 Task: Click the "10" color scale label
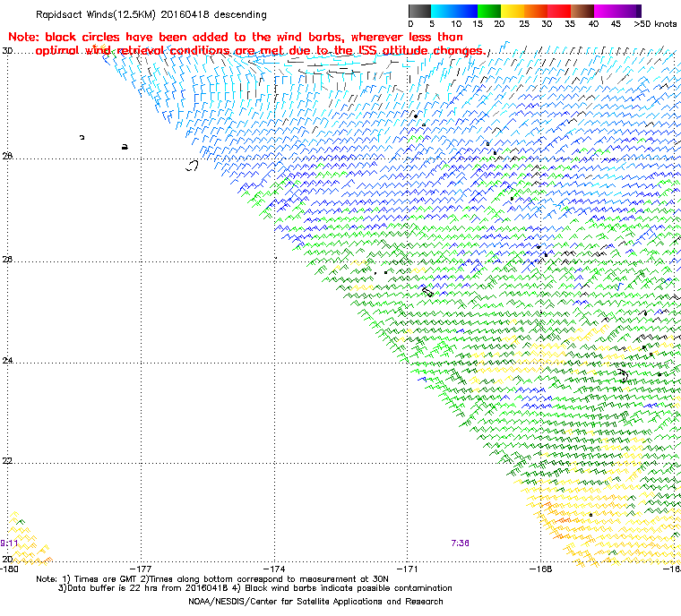(456, 24)
